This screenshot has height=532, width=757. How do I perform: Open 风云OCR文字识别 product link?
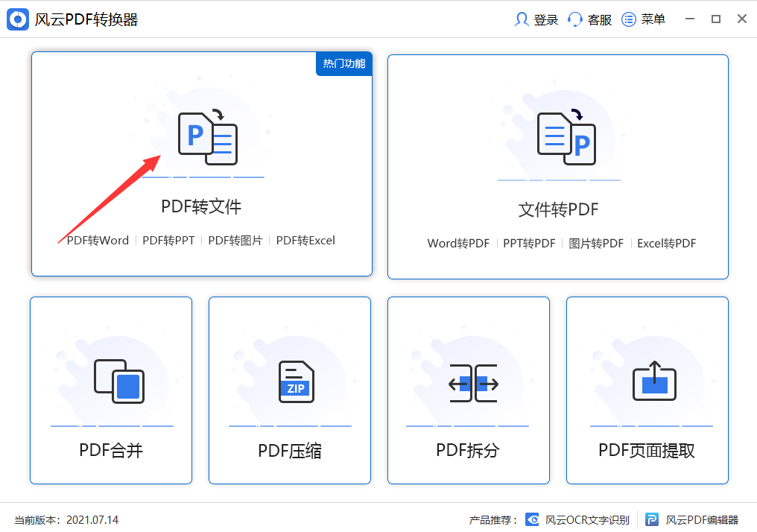pos(588,520)
